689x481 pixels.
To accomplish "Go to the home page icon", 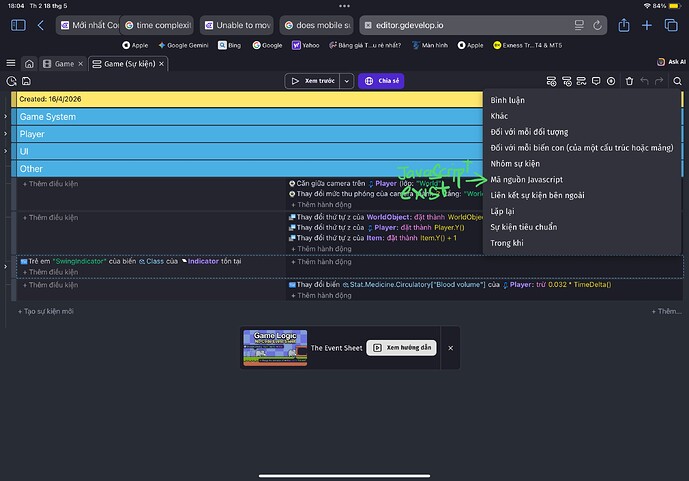I will [x=29, y=64].
